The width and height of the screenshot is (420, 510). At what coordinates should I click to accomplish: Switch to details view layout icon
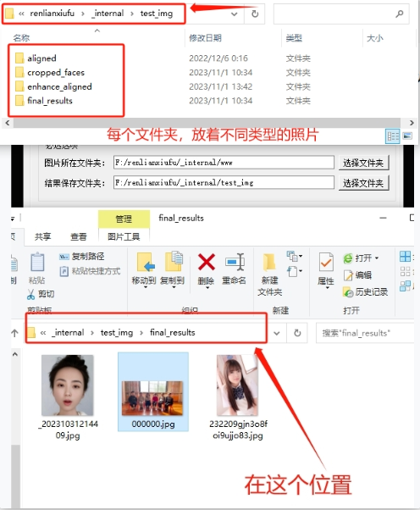click(392, 136)
